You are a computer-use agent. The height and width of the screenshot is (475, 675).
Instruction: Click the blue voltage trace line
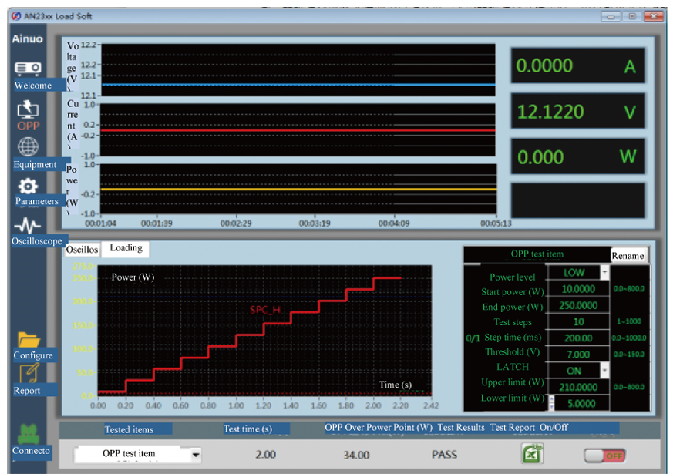tap(298, 85)
